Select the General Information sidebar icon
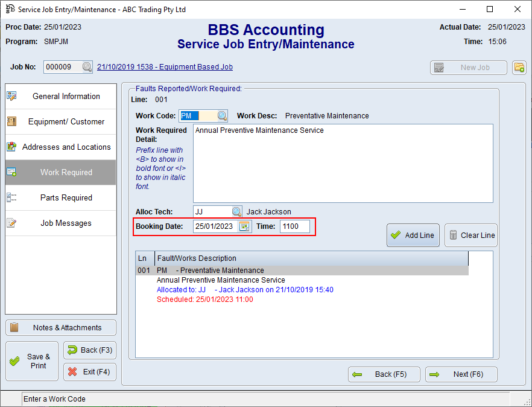Screen dimensions: 532x407 point(11,96)
